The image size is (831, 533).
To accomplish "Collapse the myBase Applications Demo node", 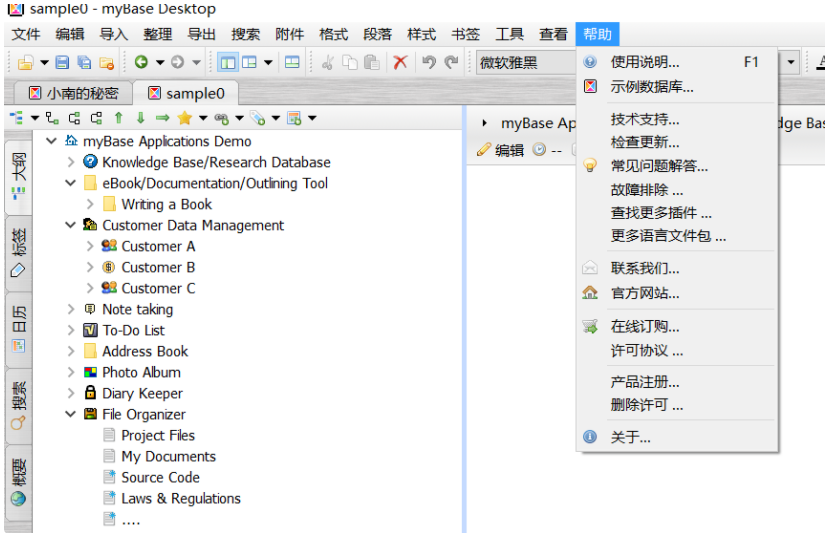I will 51,141.
